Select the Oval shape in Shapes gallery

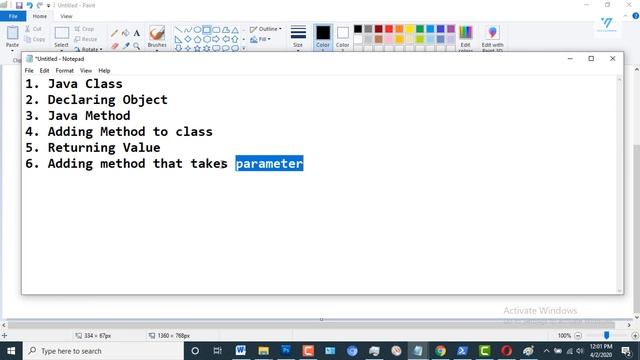[197, 30]
